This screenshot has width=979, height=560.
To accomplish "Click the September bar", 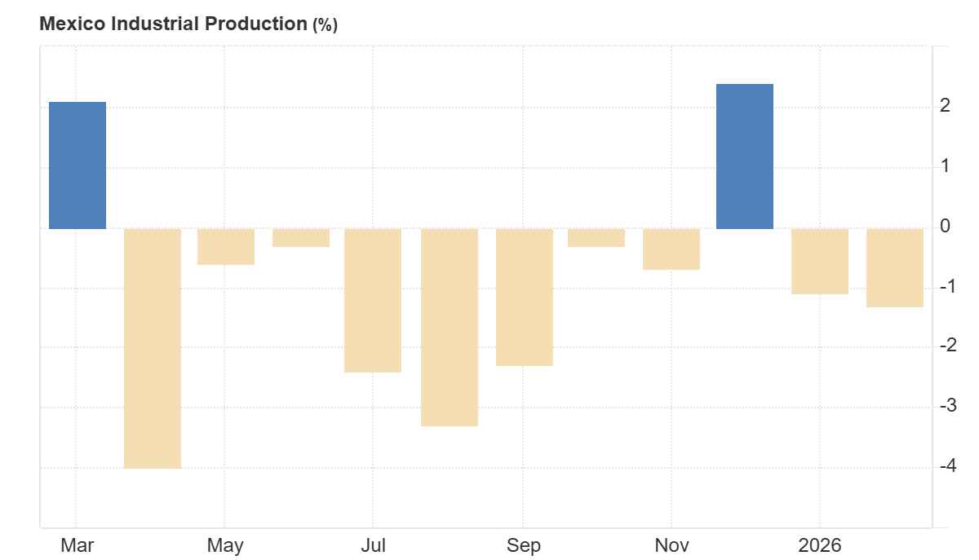I will pyautogui.click(x=525, y=297).
